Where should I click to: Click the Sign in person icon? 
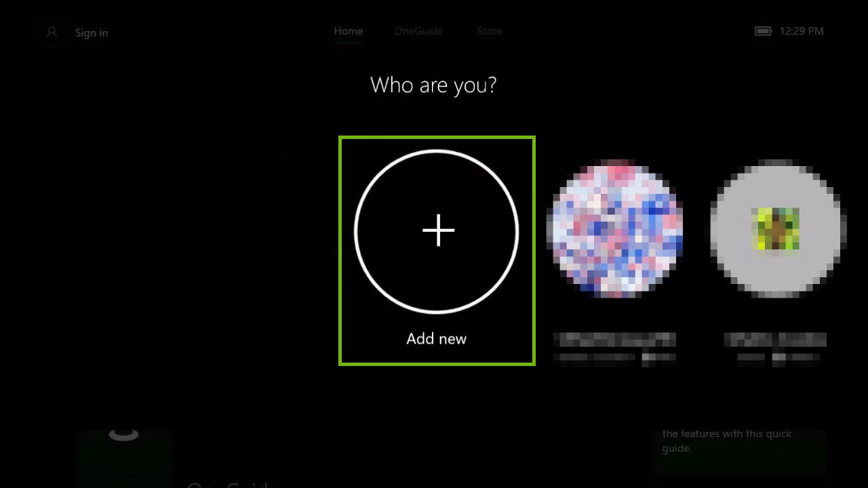click(52, 32)
